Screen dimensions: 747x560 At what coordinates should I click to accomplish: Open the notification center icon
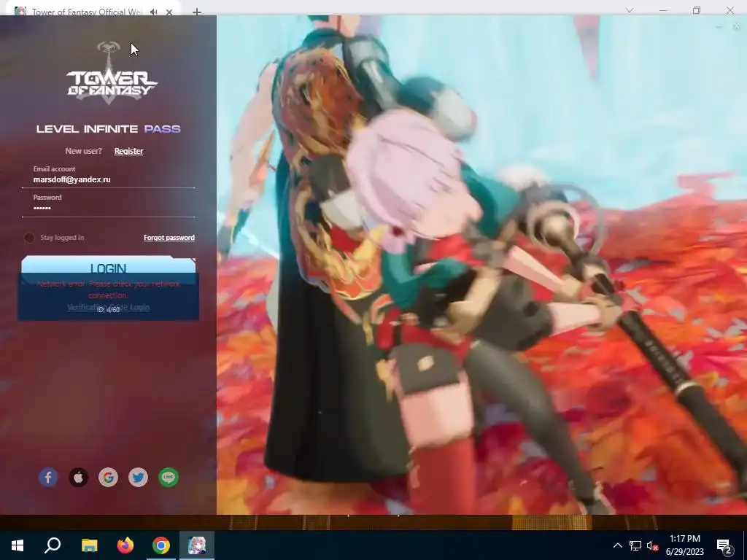(724, 546)
